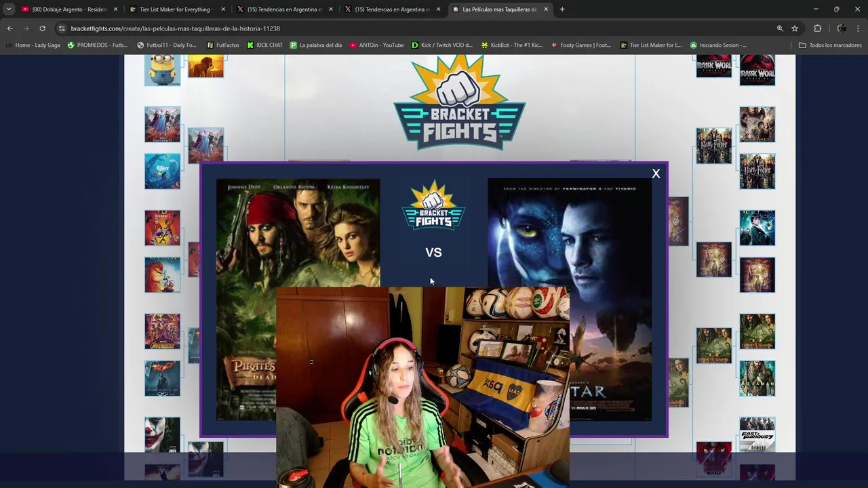Reload the bracketfights page

tap(42, 28)
